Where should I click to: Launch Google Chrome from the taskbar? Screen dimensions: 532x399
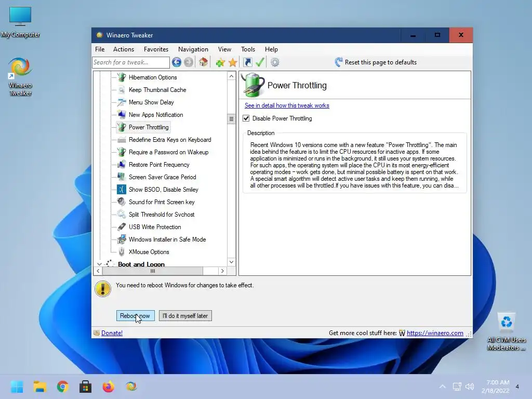click(x=63, y=387)
